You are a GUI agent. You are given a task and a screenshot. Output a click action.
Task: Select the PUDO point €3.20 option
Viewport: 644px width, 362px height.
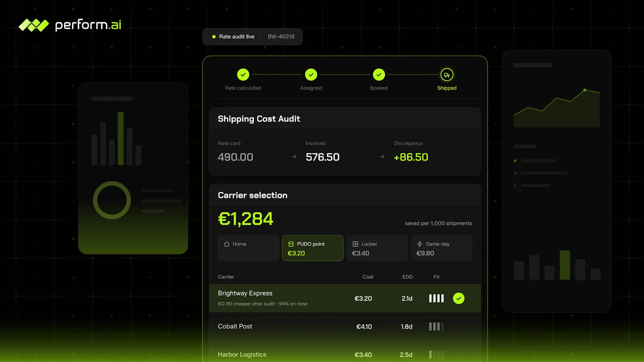click(x=313, y=248)
